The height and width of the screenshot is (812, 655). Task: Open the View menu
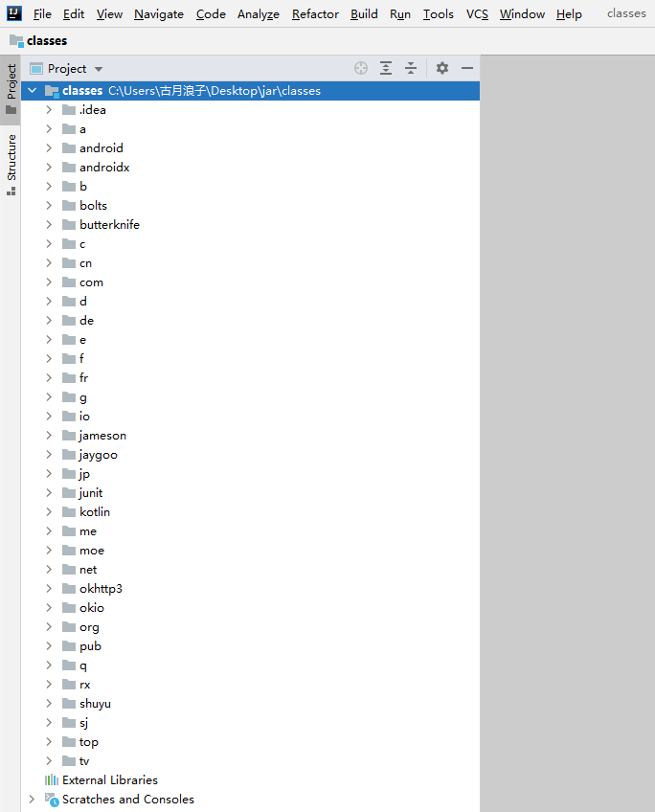click(x=109, y=14)
